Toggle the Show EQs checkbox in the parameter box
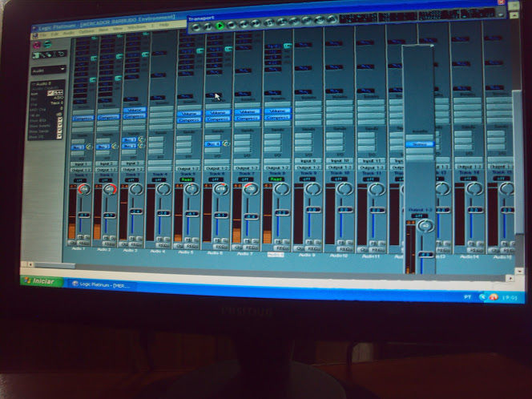Image resolution: width=532 pixels, height=399 pixels. pos(59,119)
